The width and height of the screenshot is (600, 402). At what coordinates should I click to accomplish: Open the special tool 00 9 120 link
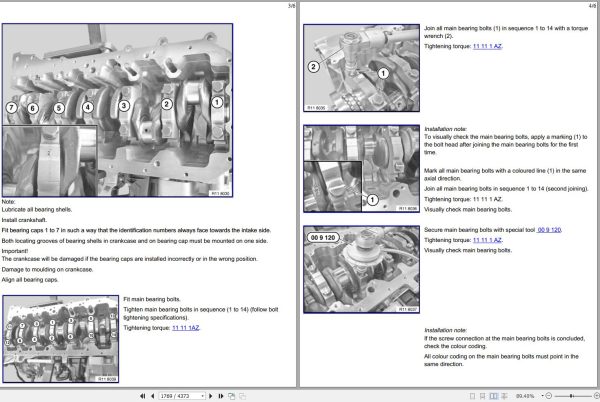point(549,230)
